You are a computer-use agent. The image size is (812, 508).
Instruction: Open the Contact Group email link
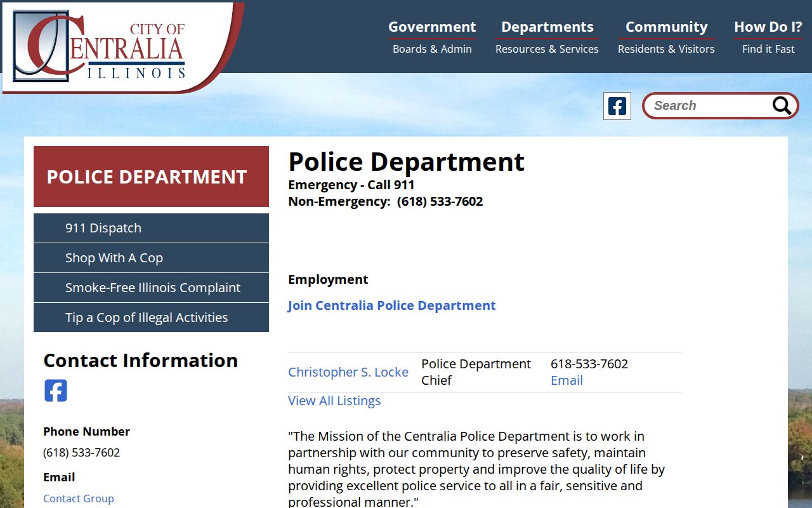(x=79, y=498)
